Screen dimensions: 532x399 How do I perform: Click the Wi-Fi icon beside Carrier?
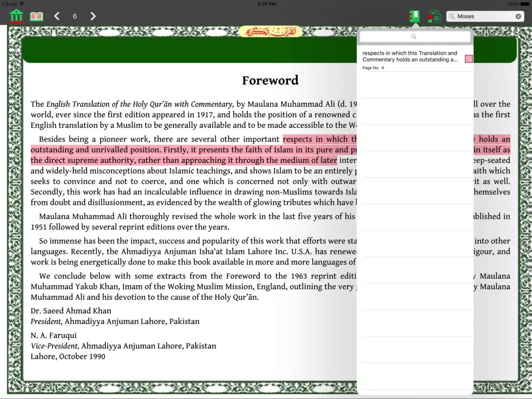coord(22,4)
